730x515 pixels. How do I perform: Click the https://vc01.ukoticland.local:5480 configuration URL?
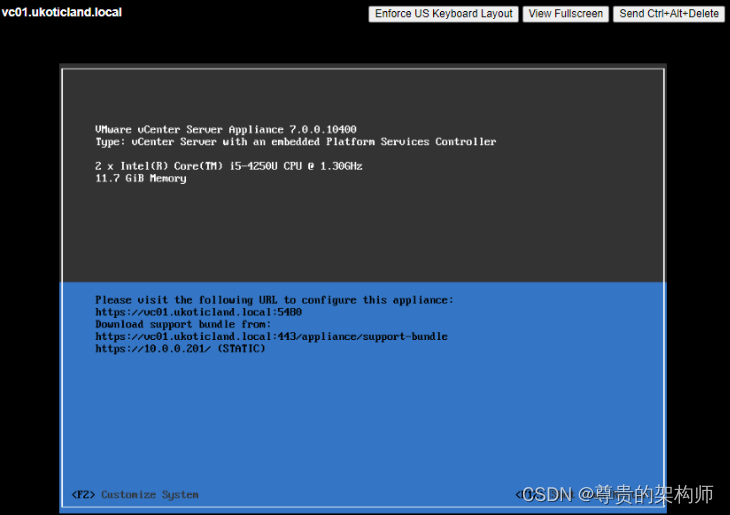click(198, 312)
